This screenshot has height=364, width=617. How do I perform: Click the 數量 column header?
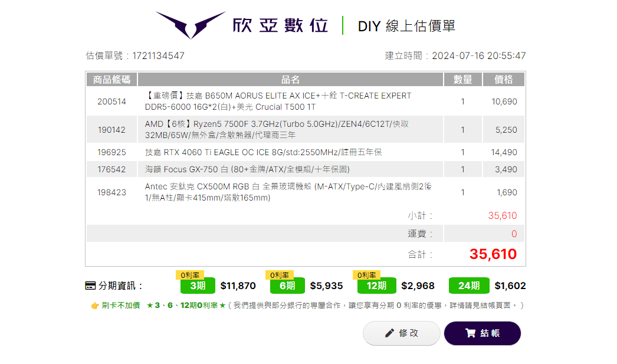tap(462, 80)
